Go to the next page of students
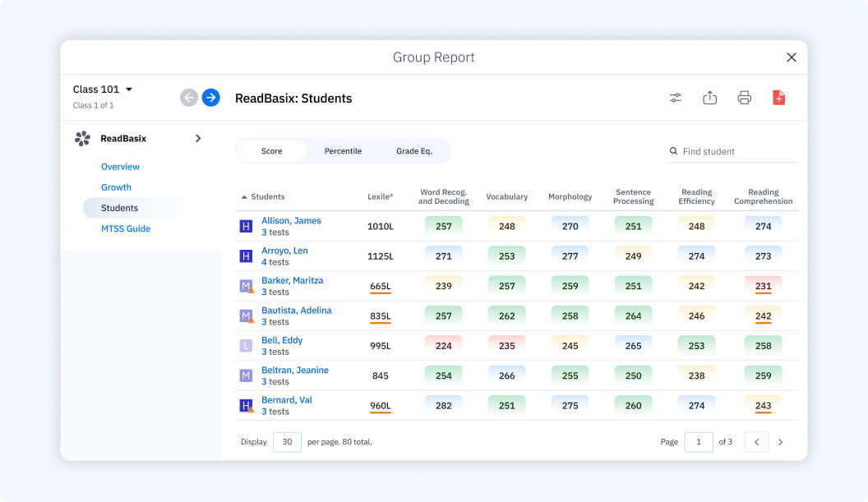Image resolution: width=868 pixels, height=502 pixels. pos(781,442)
